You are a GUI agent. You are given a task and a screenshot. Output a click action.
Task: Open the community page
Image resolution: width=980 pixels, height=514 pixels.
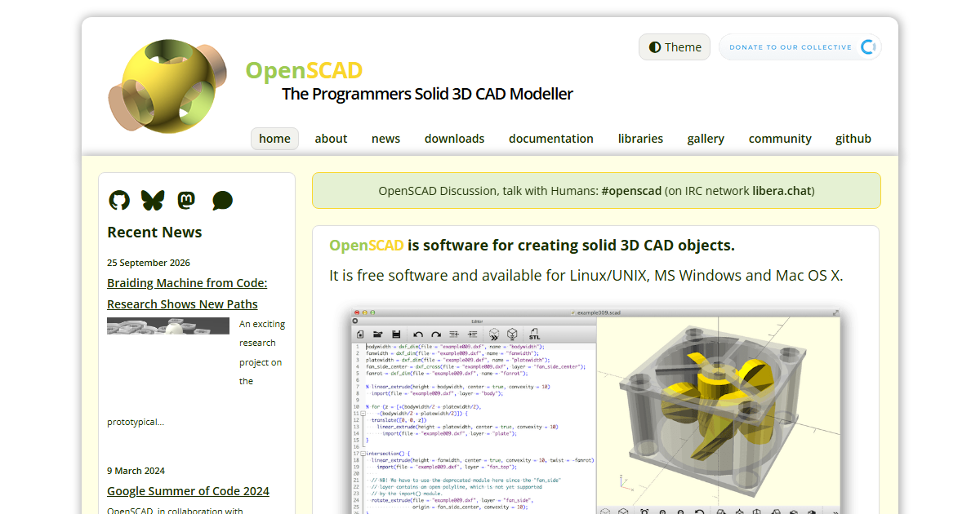point(780,139)
